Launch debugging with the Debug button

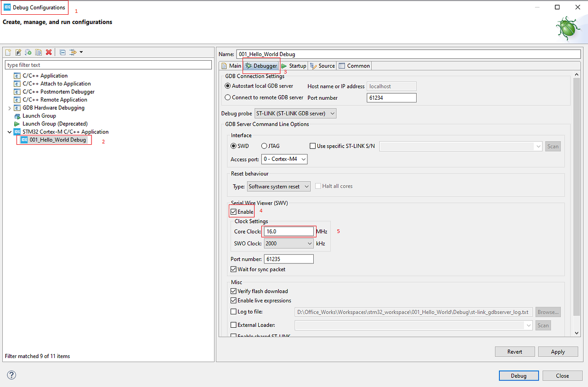(x=519, y=375)
